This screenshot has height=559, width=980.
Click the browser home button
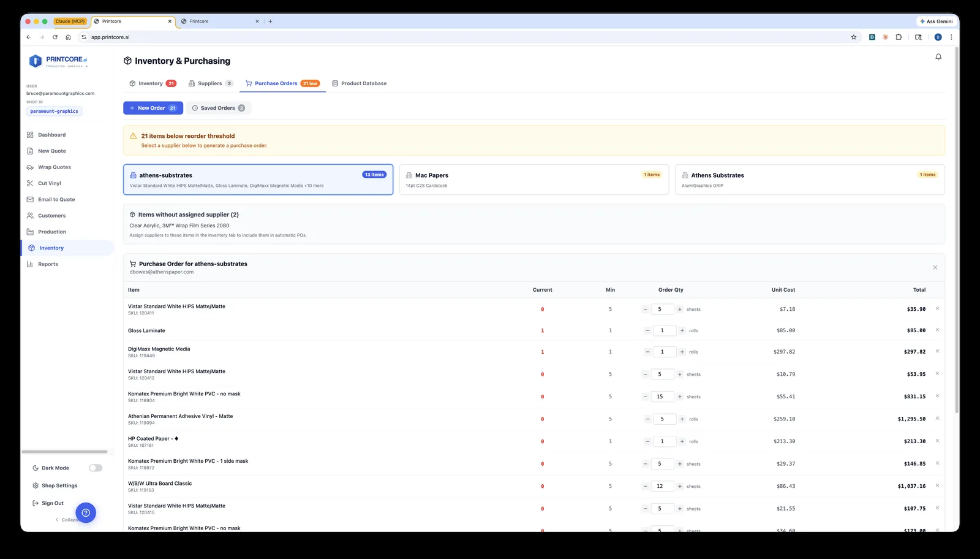coord(68,37)
